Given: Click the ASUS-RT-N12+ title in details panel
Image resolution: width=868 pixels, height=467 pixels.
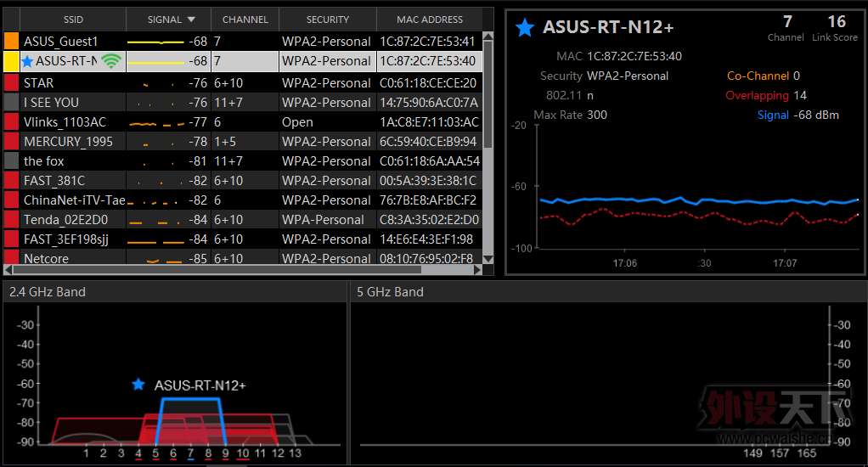Looking at the screenshot, I should coord(607,27).
